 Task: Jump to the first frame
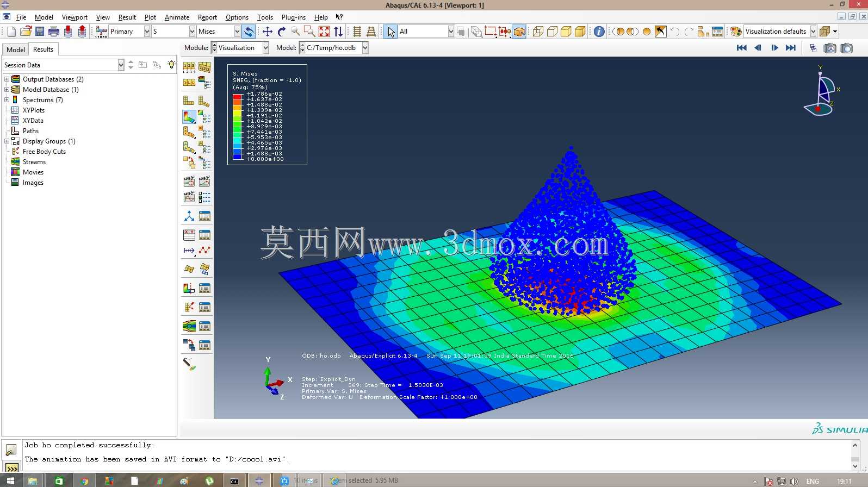coord(741,48)
